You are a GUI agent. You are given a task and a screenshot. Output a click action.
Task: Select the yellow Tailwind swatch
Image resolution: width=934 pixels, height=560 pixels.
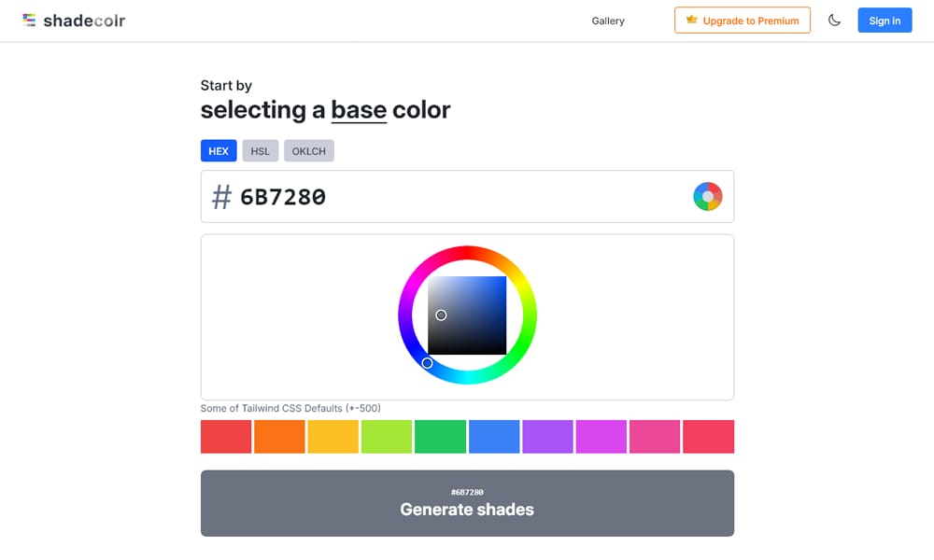(333, 437)
